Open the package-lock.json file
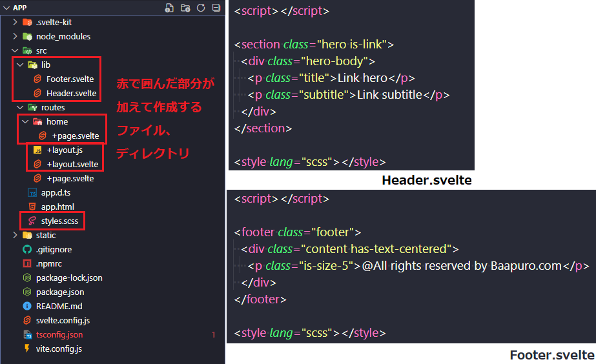Screen dimensions: 596x364 (69, 278)
